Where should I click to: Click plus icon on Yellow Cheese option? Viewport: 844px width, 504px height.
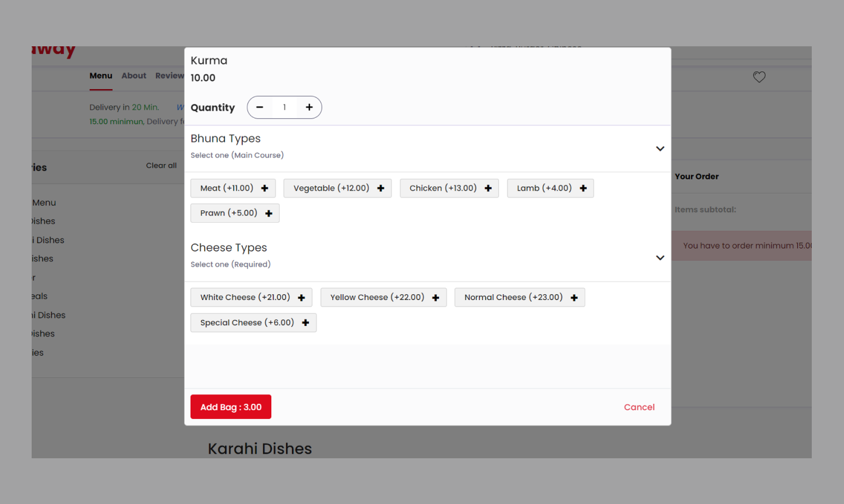tap(435, 298)
